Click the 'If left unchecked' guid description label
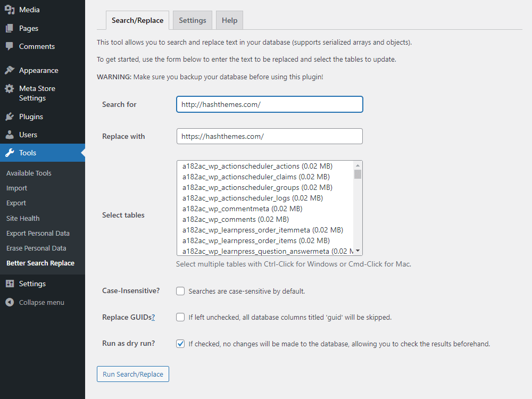The width and height of the screenshot is (532, 399). pos(290,317)
